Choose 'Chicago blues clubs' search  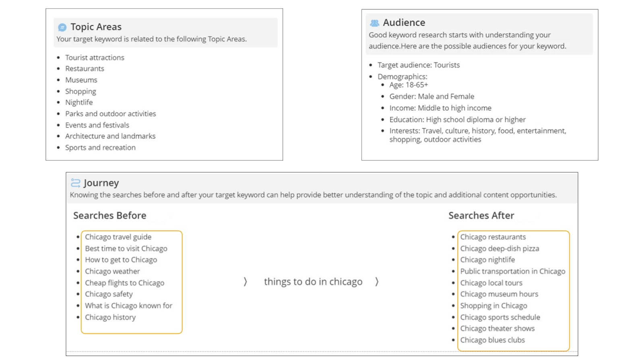point(492,340)
